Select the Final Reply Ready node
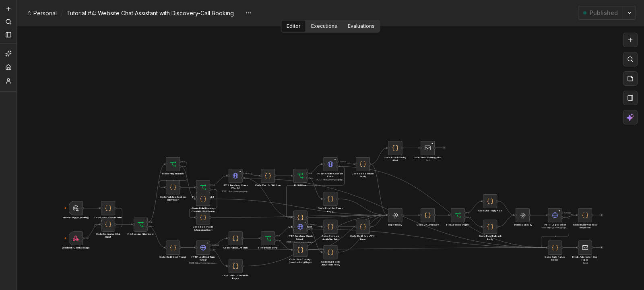The image size is (644, 290). tap(522, 215)
